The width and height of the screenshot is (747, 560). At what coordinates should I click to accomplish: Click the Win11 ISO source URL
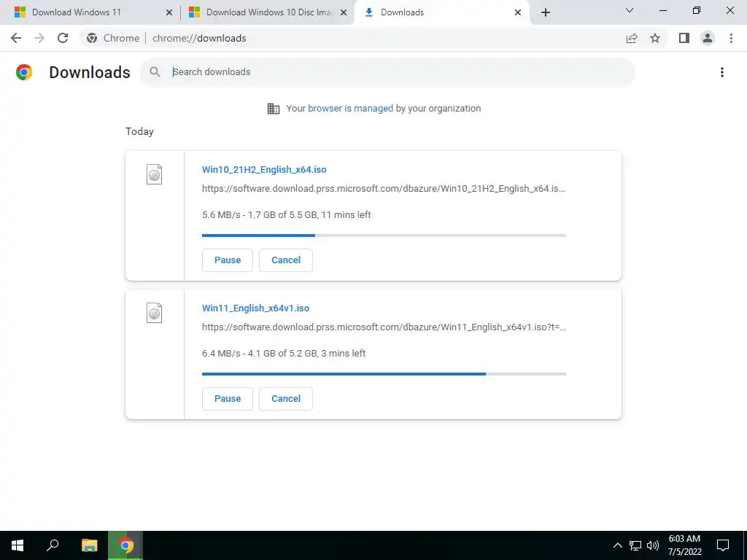tap(384, 327)
